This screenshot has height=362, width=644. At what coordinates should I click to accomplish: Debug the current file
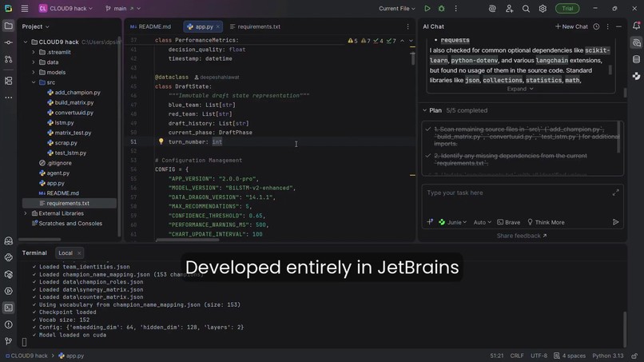pyautogui.click(x=442, y=8)
